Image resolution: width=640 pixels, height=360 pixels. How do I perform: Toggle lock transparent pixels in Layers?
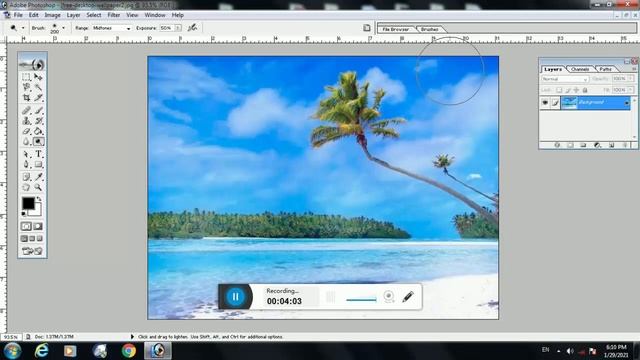[x=559, y=90]
